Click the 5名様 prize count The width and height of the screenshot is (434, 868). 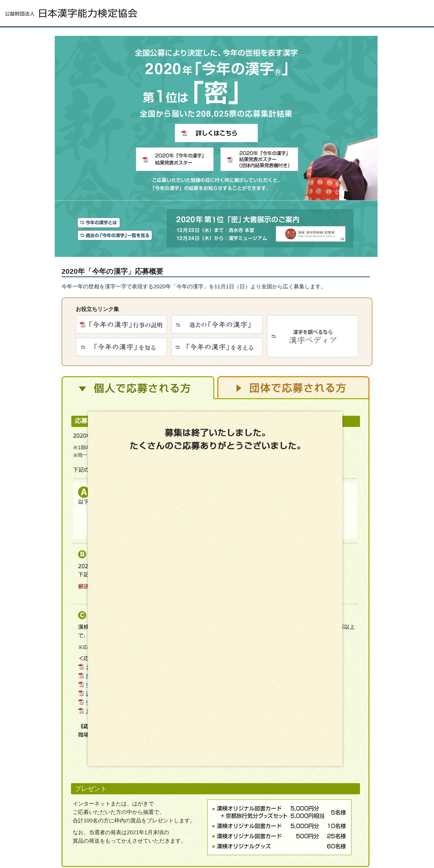click(338, 812)
